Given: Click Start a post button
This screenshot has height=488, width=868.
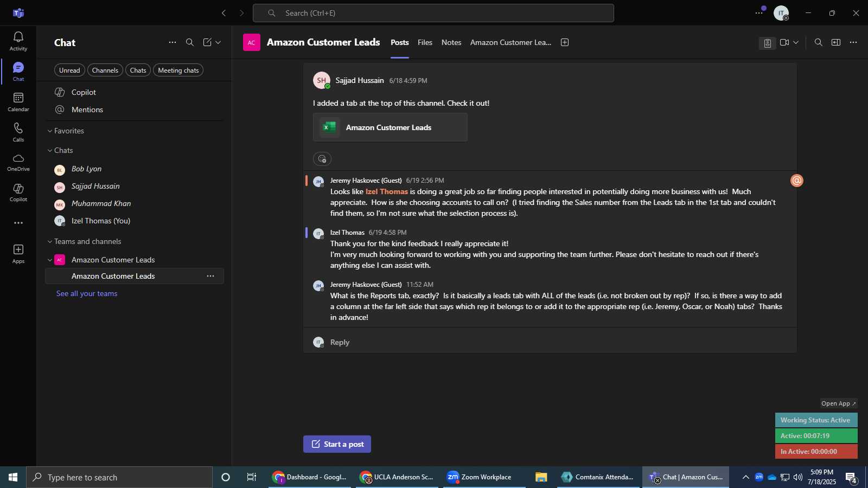Looking at the screenshot, I should pyautogui.click(x=337, y=444).
